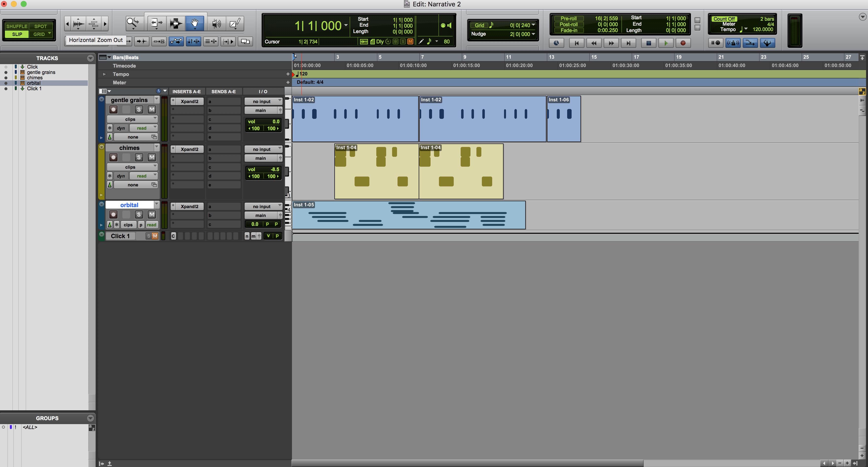Mute the gentle grains track
The image size is (868, 467).
(152, 109)
